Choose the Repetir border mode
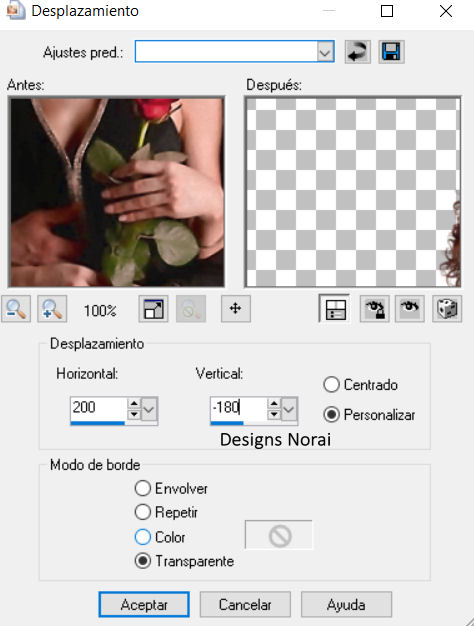474x626 pixels. tap(166, 512)
